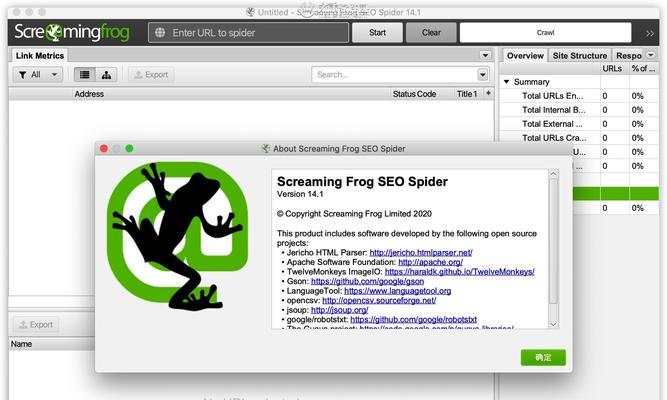Open the Respo... tab

(628, 56)
